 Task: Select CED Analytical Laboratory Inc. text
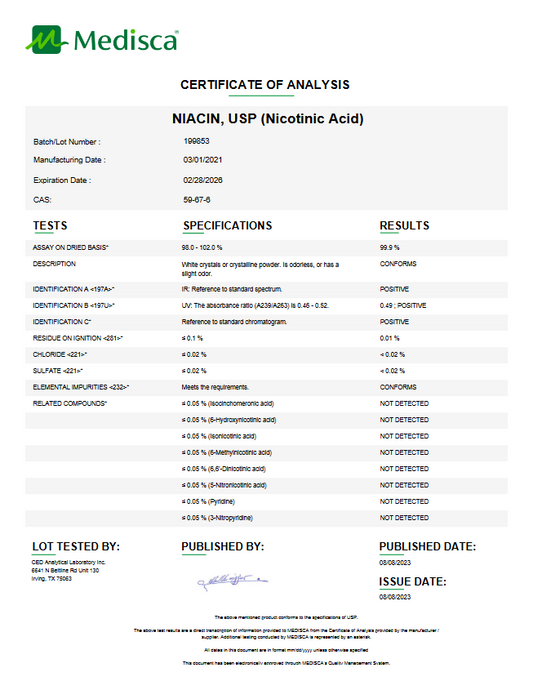click(69, 562)
